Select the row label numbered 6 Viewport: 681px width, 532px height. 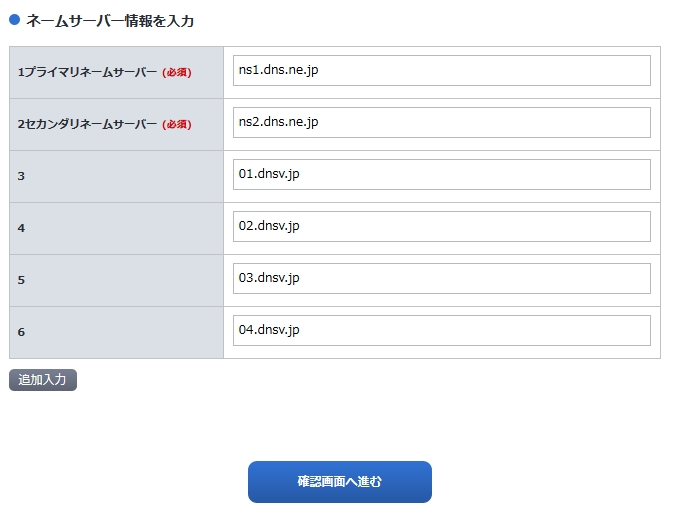(x=21, y=333)
